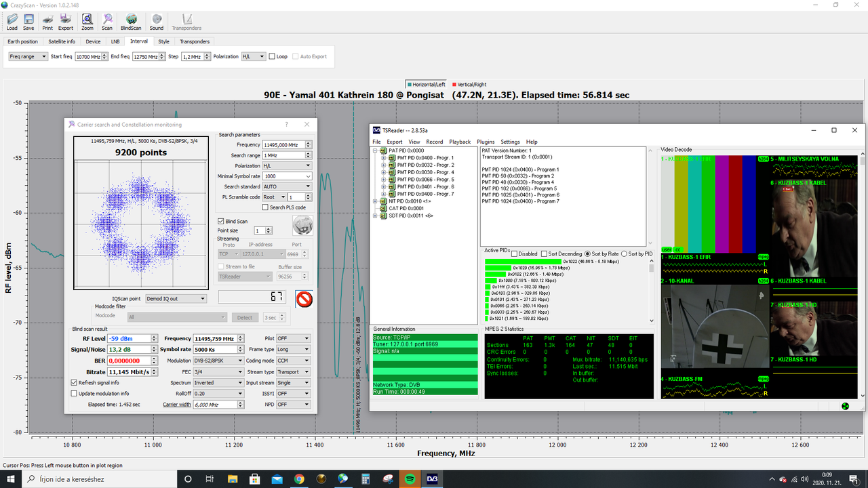868x488 pixels.
Task: Click the globe blind scan icon button
Action: click(302, 224)
